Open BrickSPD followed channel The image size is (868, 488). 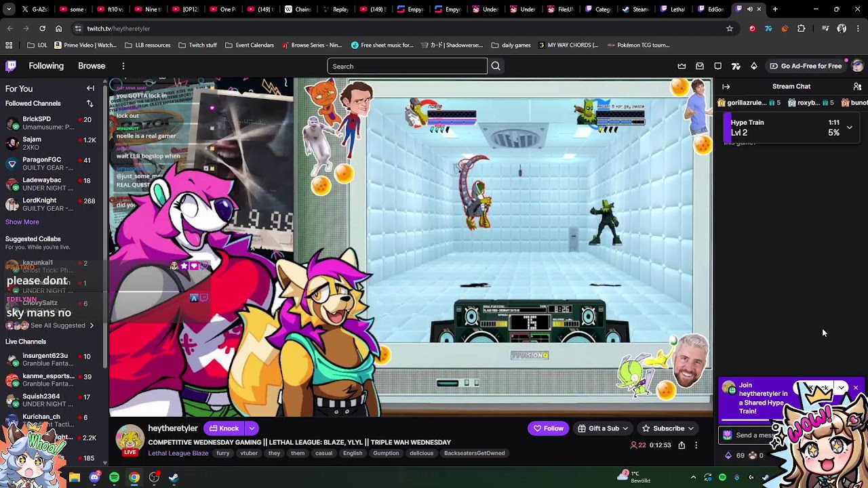54,123
